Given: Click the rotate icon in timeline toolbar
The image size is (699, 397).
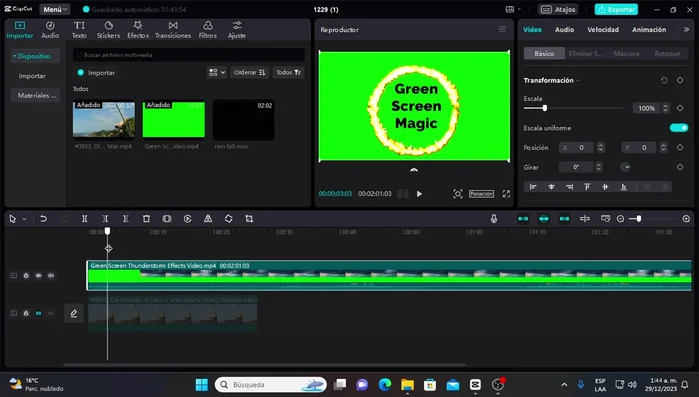Looking at the screenshot, I should (x=229, y=219).
